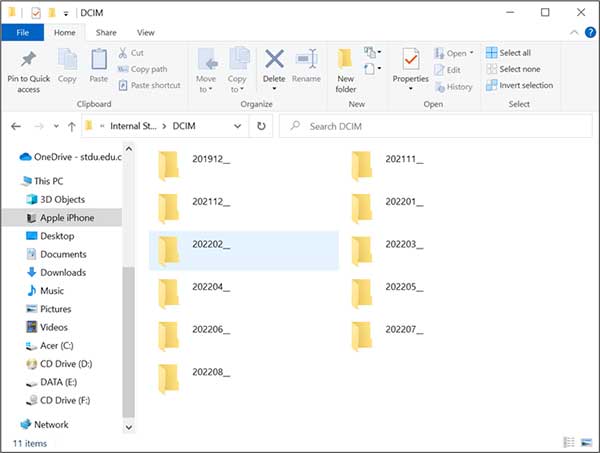Click the navigation pane scroll up arrow
This screenshot has width=600, height=453.
[129, 149]
